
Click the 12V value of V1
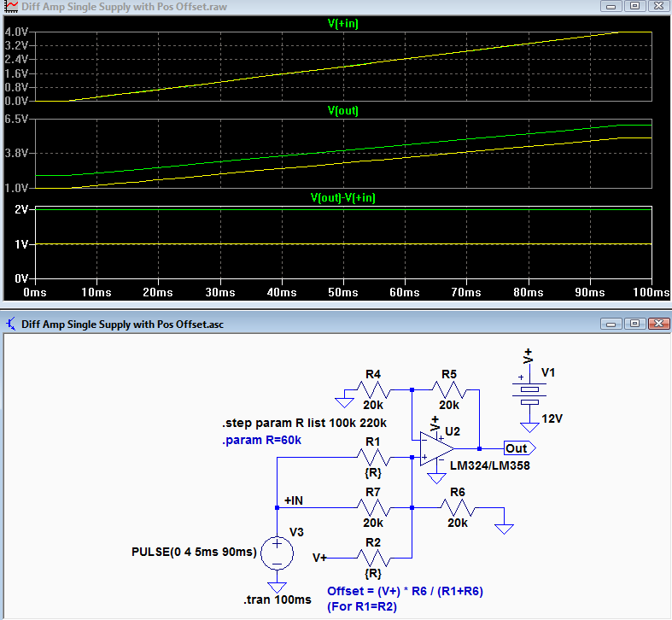[552, 418]
